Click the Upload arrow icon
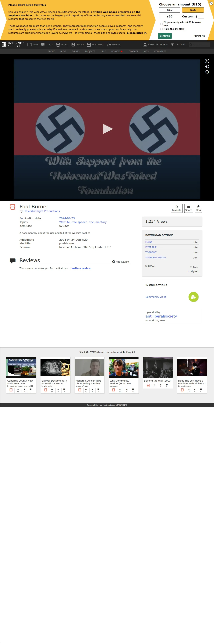Viewport: 214px width, 644px height. (x=172, y=45)
